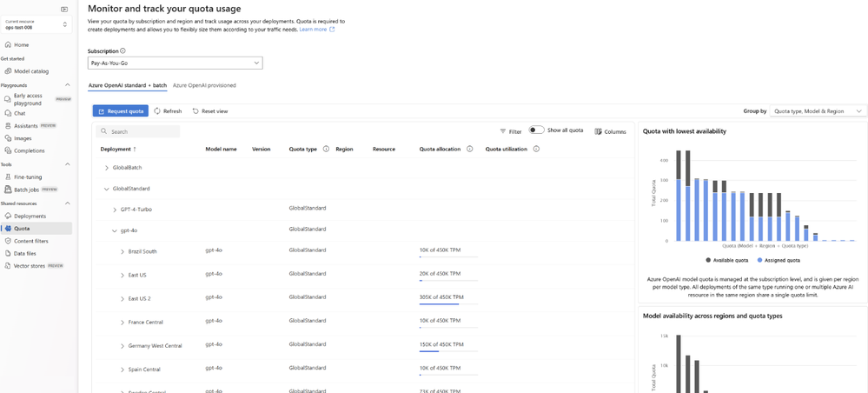Collapse the Shared resources section
The width and height of the screenshot is (868, 393).
pos(68,203)
